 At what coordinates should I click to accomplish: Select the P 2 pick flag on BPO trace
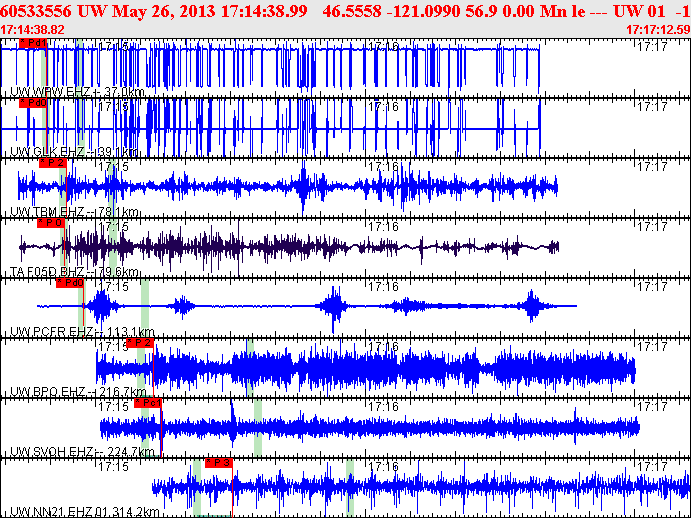141,343
